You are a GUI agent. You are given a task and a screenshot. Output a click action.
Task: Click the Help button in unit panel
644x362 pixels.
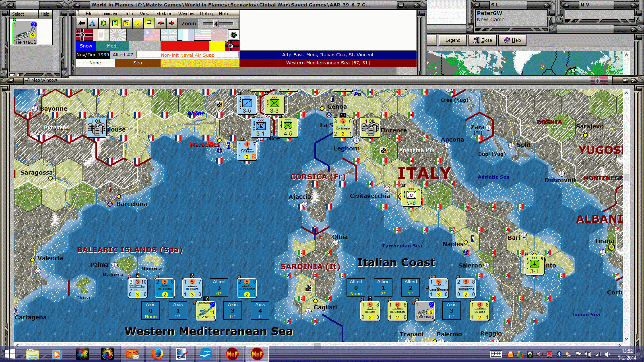[45, 14]
